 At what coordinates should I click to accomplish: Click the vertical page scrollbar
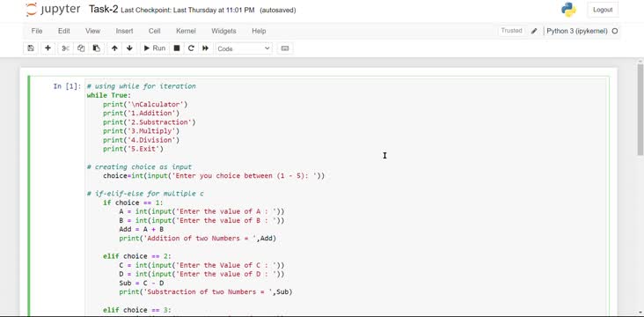pyautogui.click(x=640, y=109)
